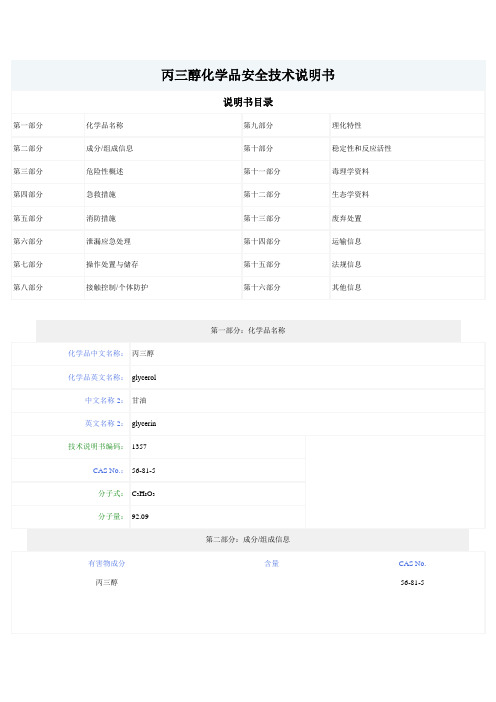
Task: Select 第一部分 in the contents table
Action: [28, 125]
